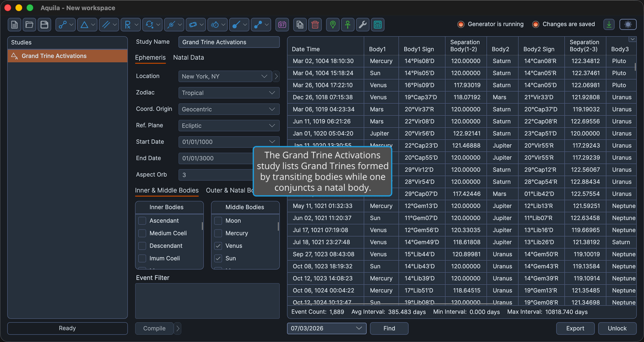Enable the Imum Coeli checkbox
Image resolution: width=644 pixels, height=342 pixels.
[x=142, y=258]
